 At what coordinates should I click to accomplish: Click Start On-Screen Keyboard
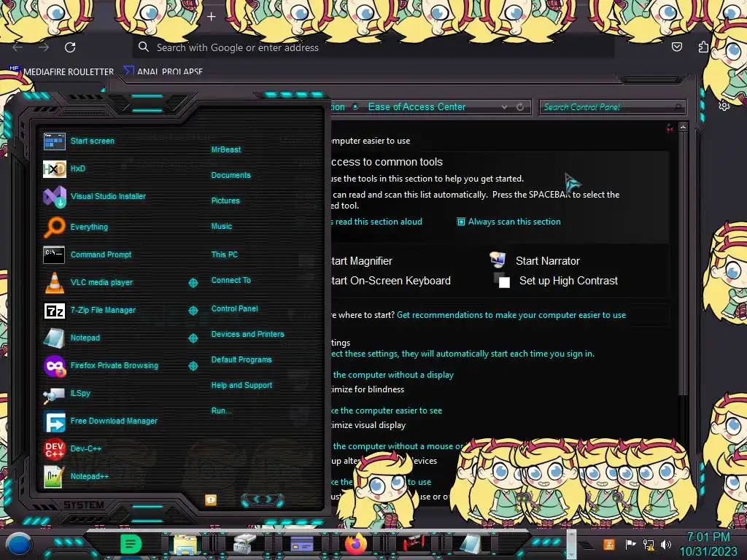point(391,281)
